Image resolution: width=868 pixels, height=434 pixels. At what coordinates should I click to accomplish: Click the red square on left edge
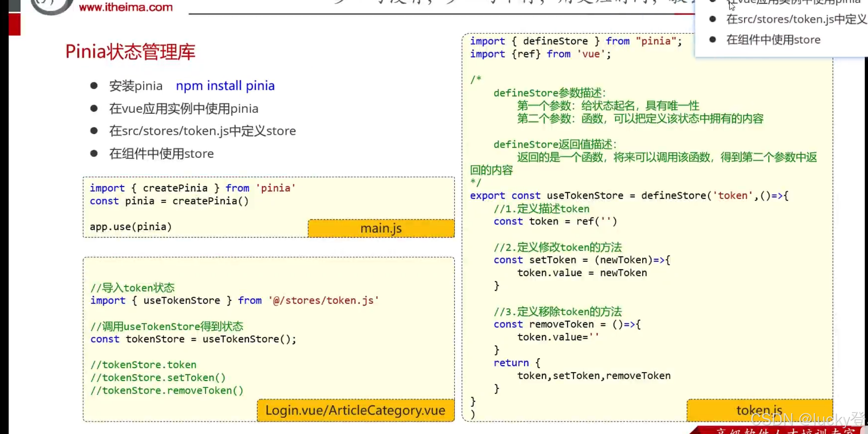[14, 24]
